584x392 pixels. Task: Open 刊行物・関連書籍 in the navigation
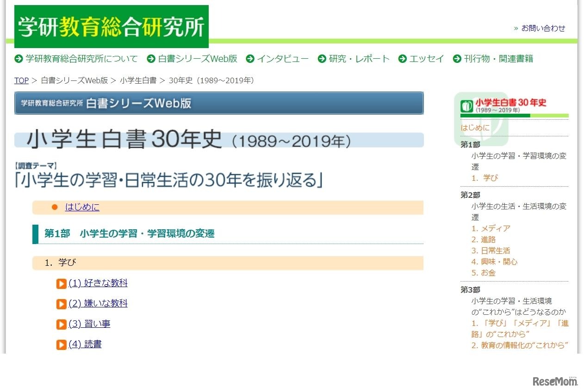(498, 59)
